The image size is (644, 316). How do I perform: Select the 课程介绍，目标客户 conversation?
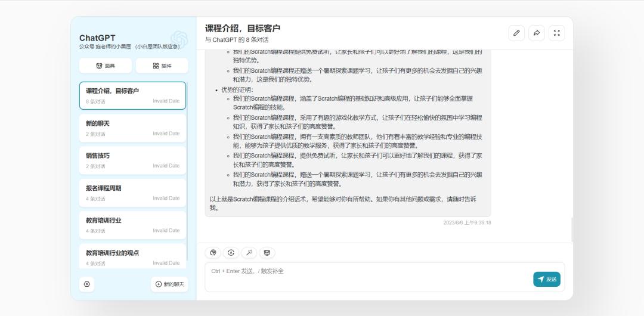[132, 96]
